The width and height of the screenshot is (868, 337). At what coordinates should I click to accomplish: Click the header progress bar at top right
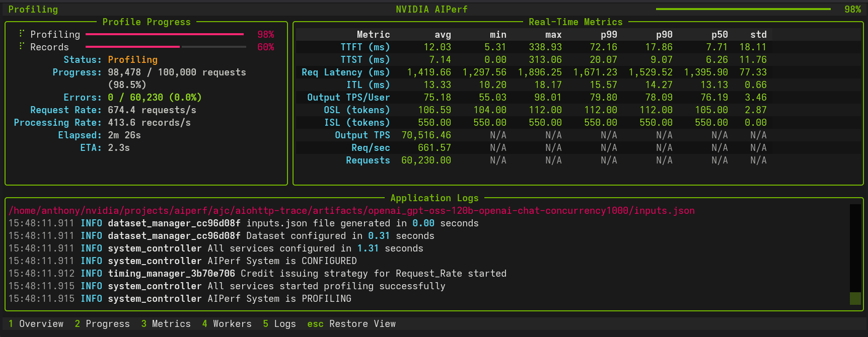[x=743, y=9]
